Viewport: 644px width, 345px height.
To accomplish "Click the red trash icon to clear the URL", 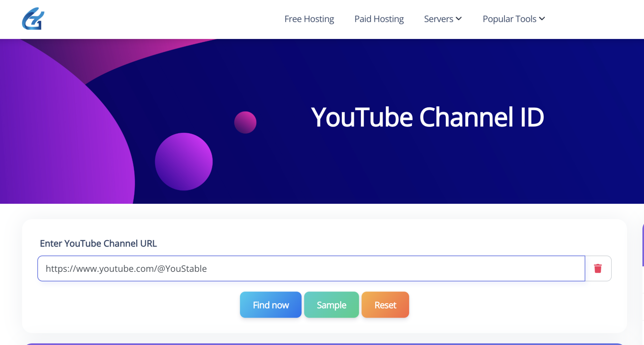I will 598,268.
